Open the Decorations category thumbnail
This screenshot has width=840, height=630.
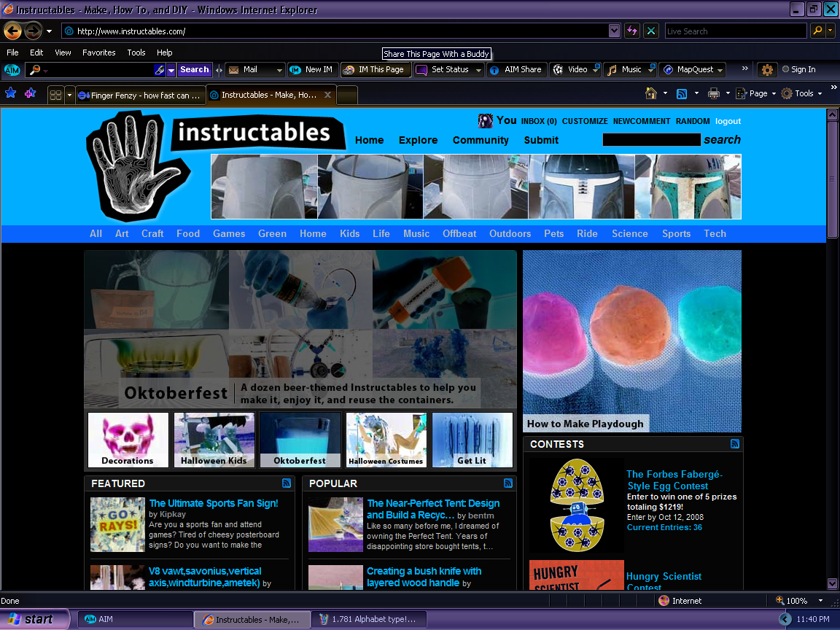coord(128,440)
